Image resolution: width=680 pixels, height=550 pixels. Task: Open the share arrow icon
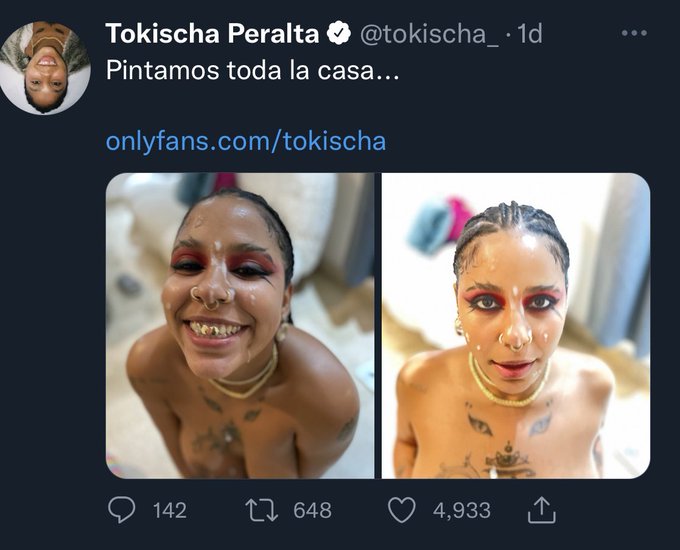click(542, 510)
